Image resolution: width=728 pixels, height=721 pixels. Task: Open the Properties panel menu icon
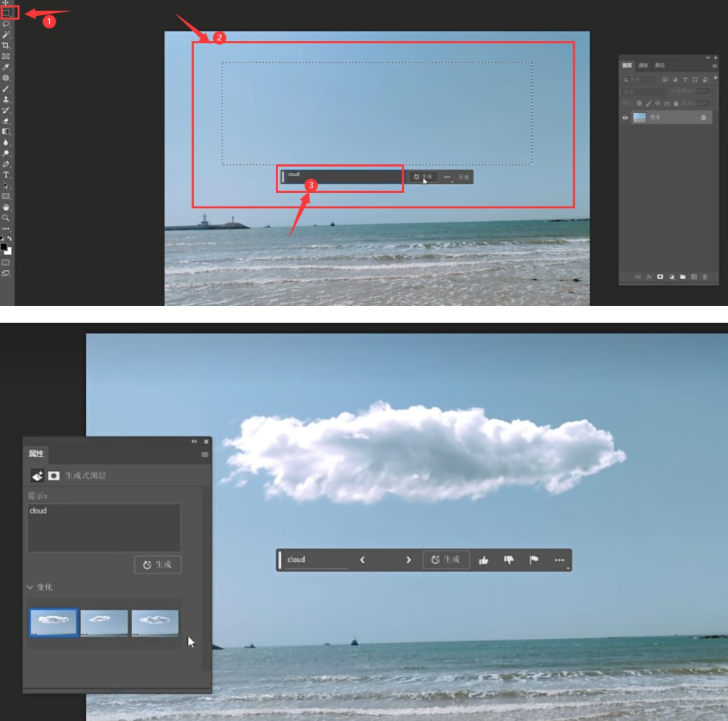click(205, 455)
